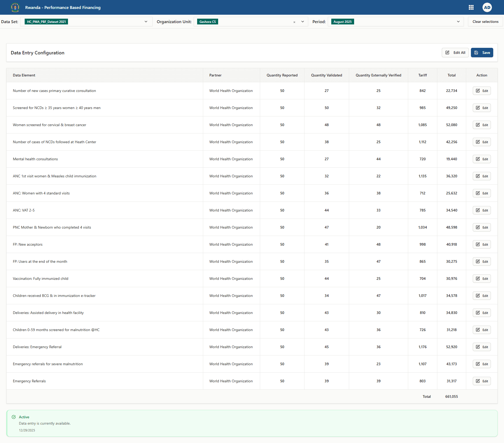This screenshot has height=443, width=504.
Task: Click the AD user avatar
Action: click(x=487, y=7)
